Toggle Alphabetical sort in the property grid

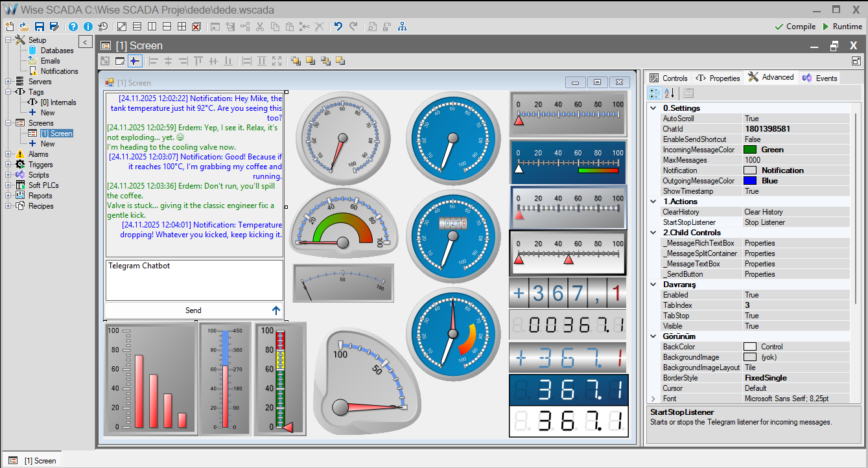coord(670,93)
